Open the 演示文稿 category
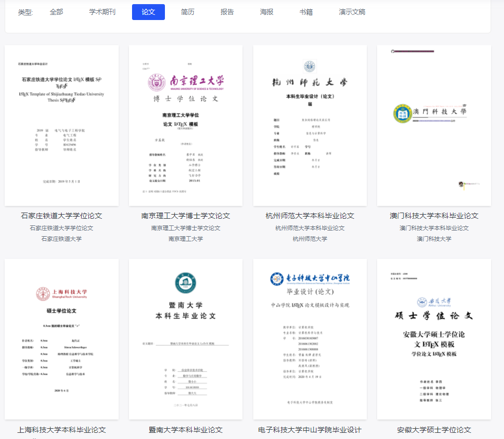This screenshot has height=439, width=504. (352, 12)
